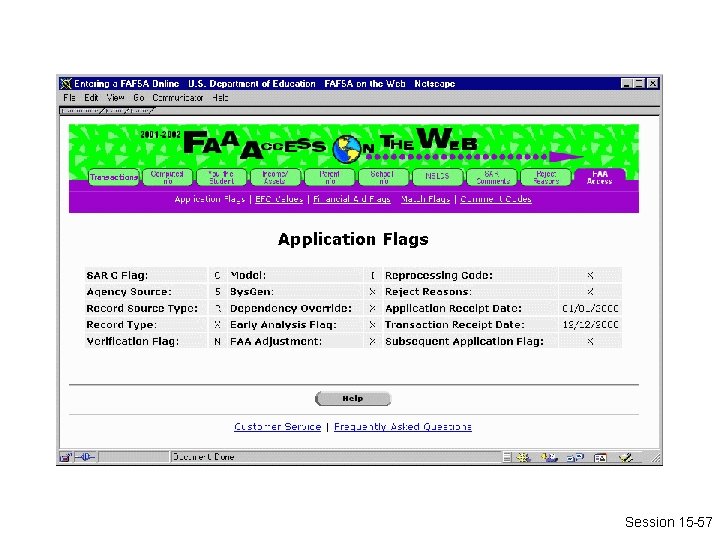This screenshot has height=540, width=720.
Task: Click the globe in FAA Access banner
Action: 347,149
